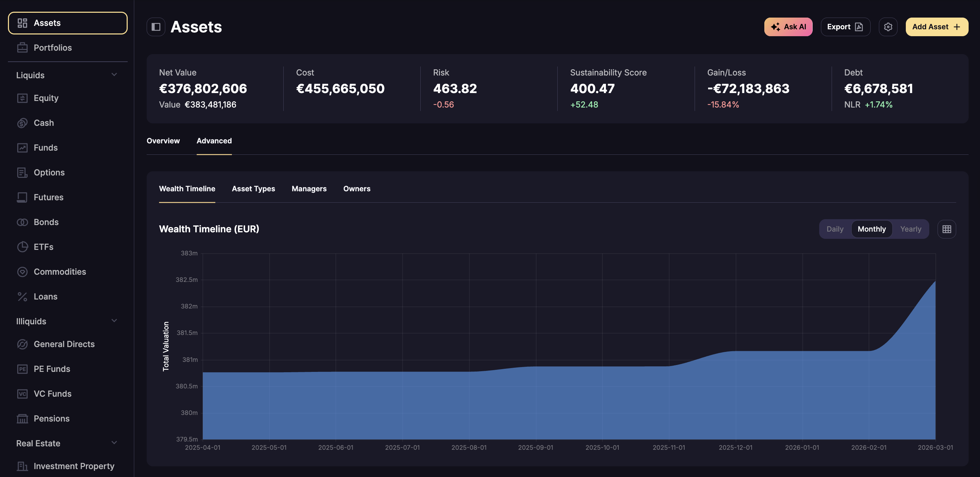The image size is (980, 477).
Task: Collapse the Liquids group
Action: point(115,74)
